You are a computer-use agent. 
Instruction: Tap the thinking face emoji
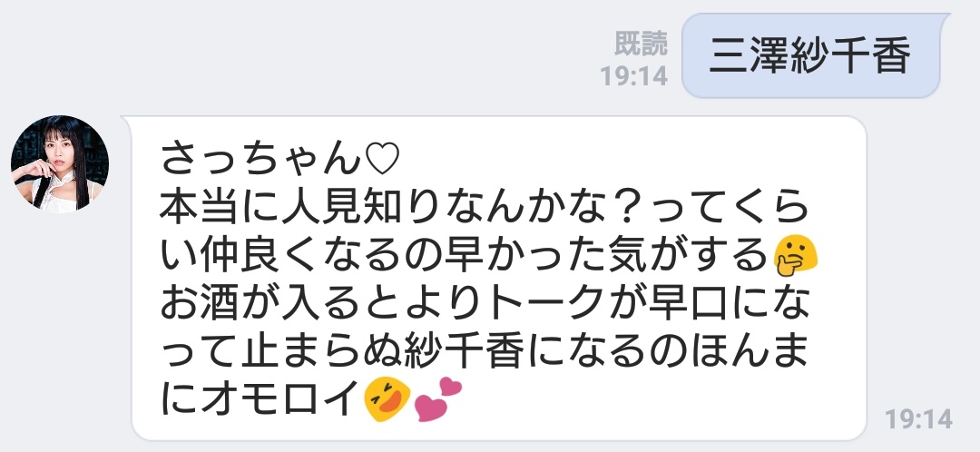click(x=795, y=258)
